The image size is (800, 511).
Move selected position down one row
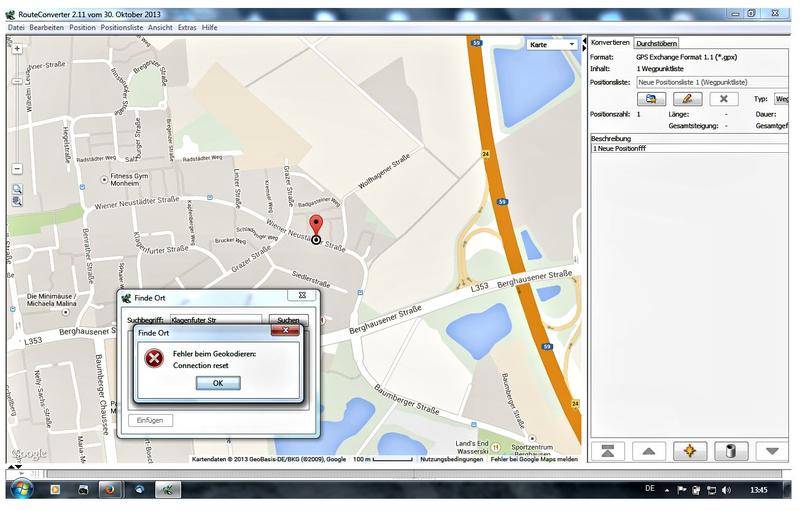click(772, 451)
